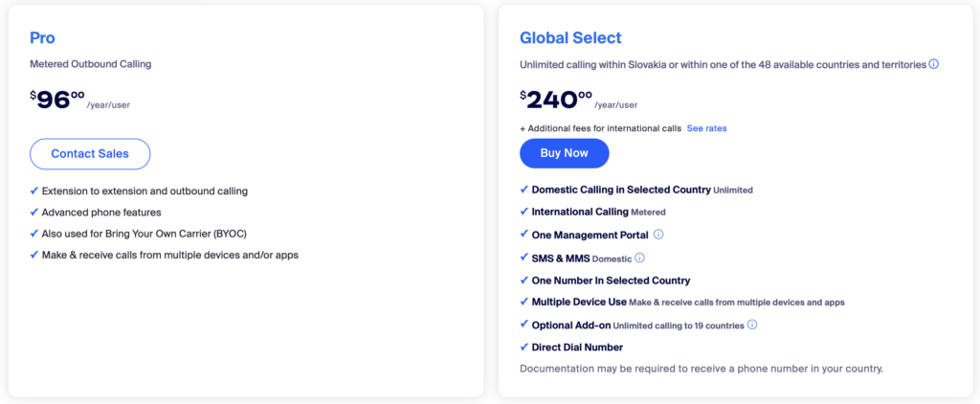This screenshot has width=980, height=404.
Task: Click checkmark next to Direct Dial Number
Action: coord(523,348)
